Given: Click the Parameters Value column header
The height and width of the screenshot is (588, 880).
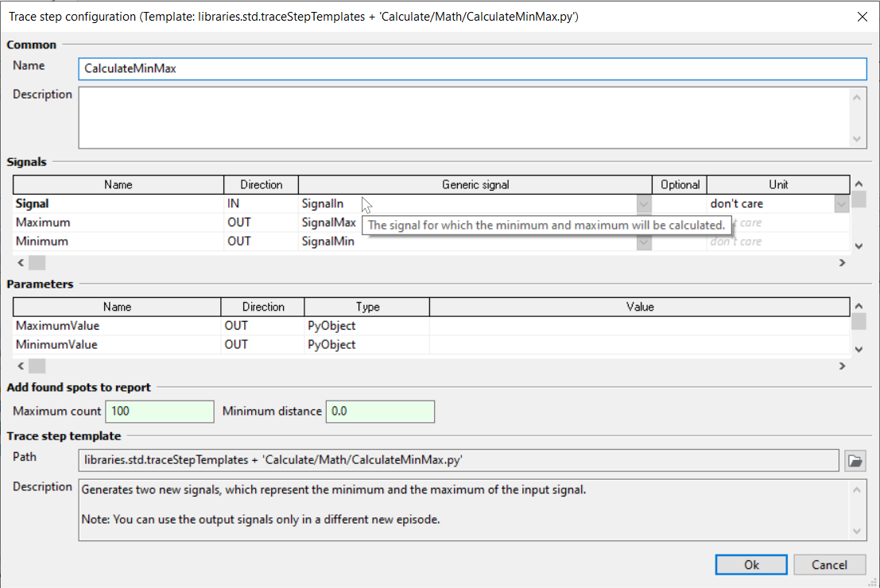Looking at the screenshot, I should click(x=640, y=307).
